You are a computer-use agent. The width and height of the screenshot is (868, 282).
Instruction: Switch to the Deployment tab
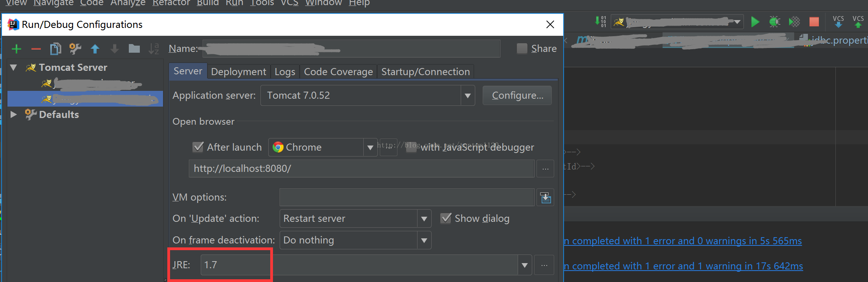(238, 72)
